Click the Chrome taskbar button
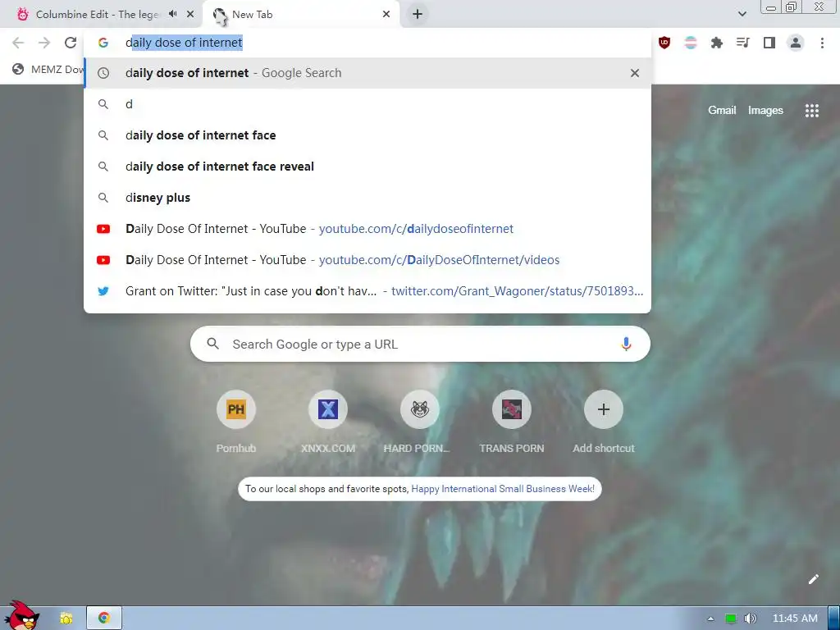This screenshot has width=840, height=630. tap(104, 619)
